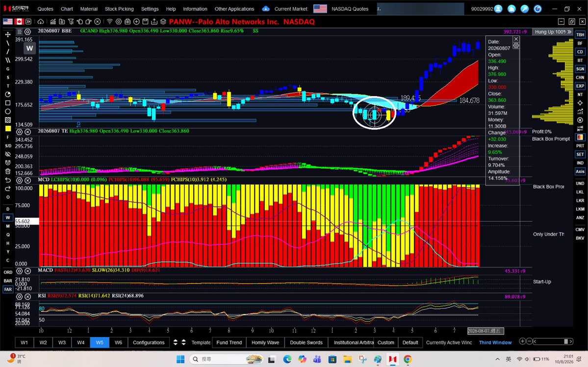Switch to the W6 workspace tab
The image size is (588, 367).
119,343
